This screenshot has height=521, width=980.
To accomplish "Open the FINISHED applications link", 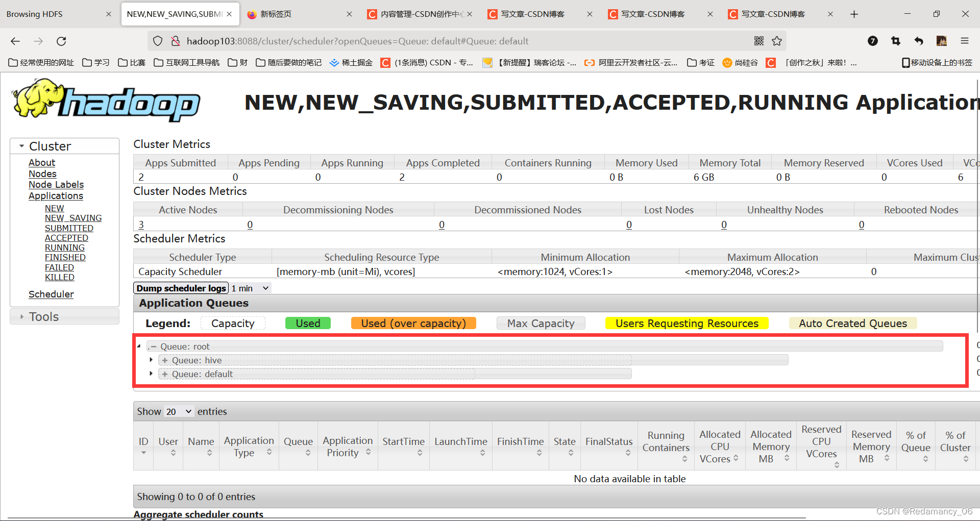I will click(65, 257).
